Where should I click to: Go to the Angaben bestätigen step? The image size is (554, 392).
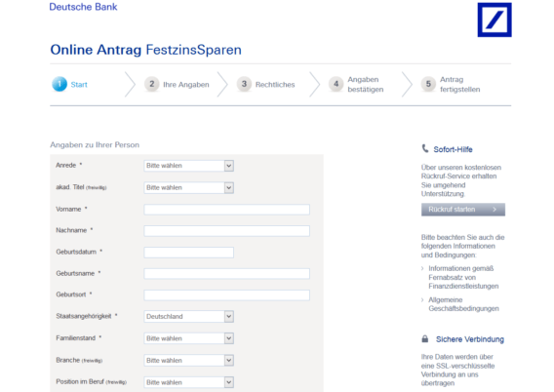pos(366,85)
